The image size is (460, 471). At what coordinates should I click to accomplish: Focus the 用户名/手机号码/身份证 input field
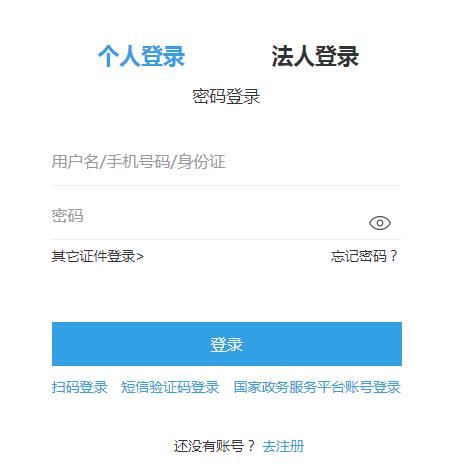coord(226,162)
